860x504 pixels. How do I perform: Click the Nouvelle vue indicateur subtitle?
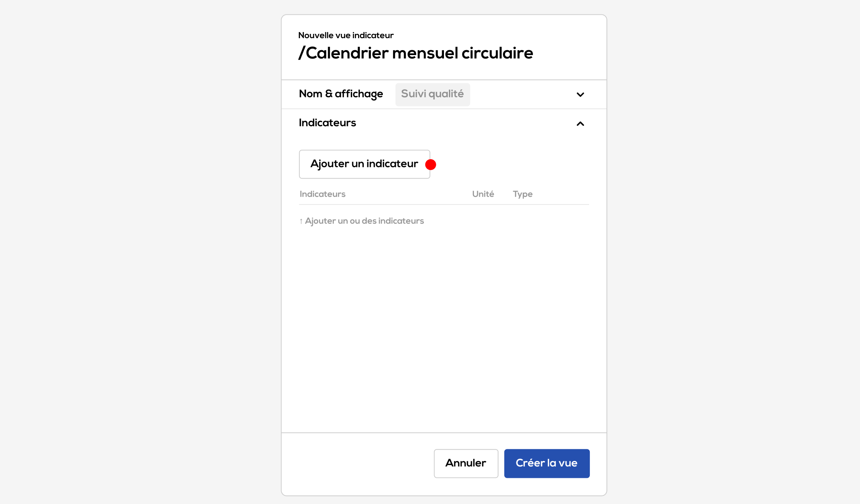[346, 35]
